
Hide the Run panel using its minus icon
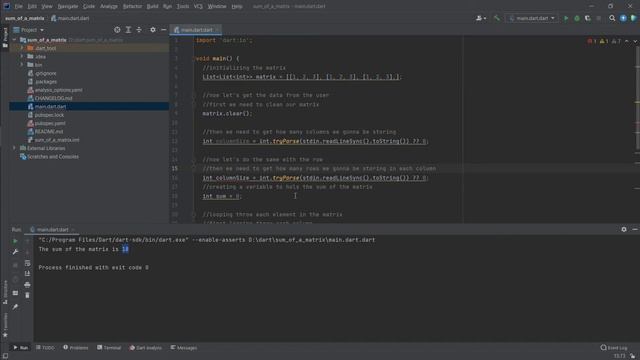pyautogui.click(x=635, y=230)
